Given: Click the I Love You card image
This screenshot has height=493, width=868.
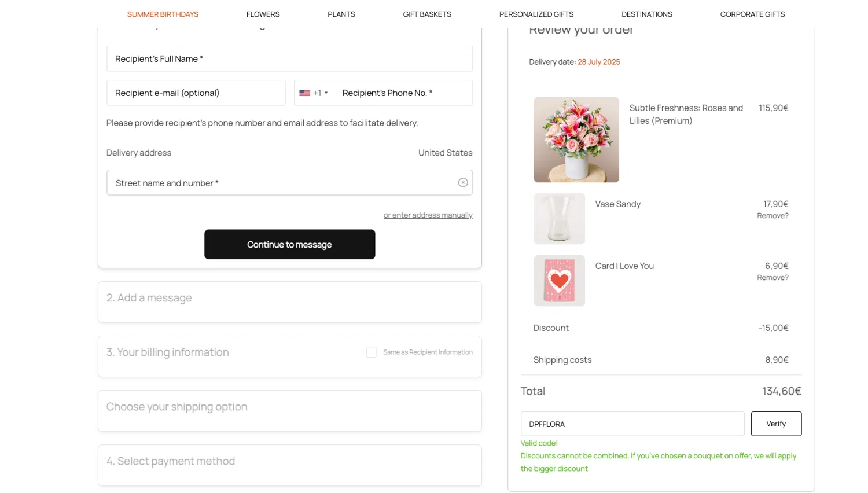Looking at the screenshot, I should 559,281.
